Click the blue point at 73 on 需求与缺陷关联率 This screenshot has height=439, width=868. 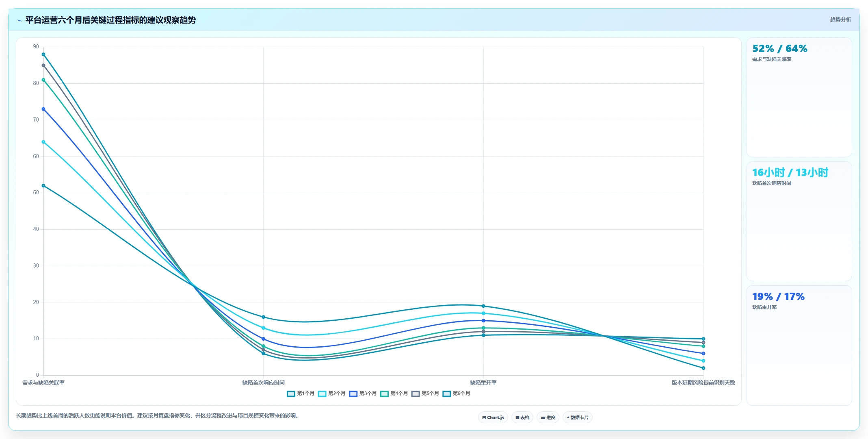coord(43,109)
